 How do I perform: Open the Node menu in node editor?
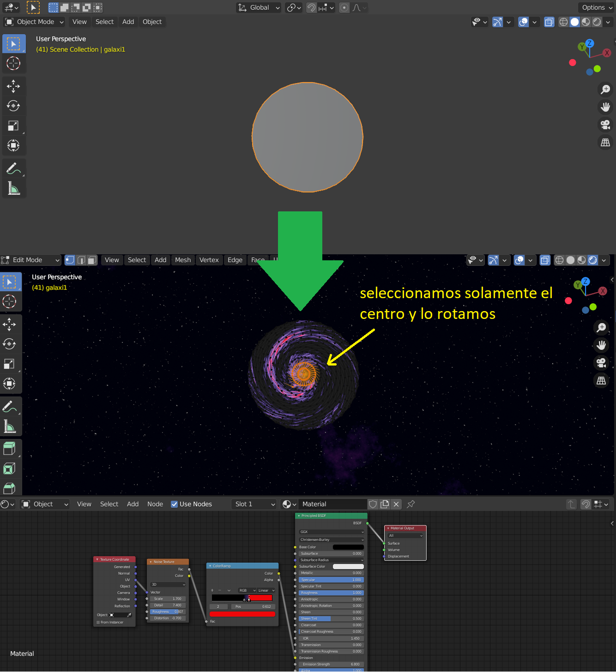(155, 504)
